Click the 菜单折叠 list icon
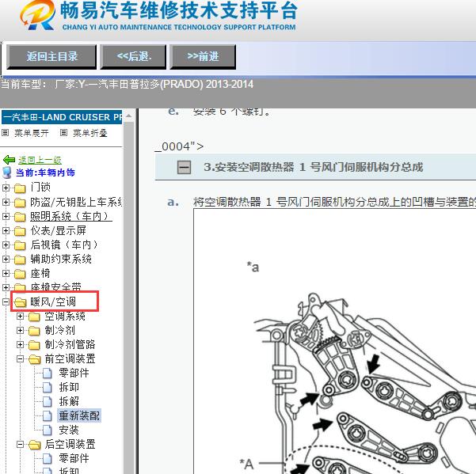Screen dimensions: 476x474 click(63, 132)
